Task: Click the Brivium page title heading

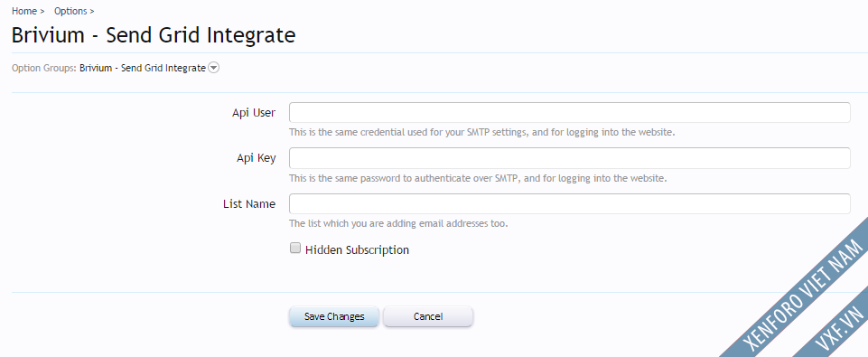Action: pos(154,35)
